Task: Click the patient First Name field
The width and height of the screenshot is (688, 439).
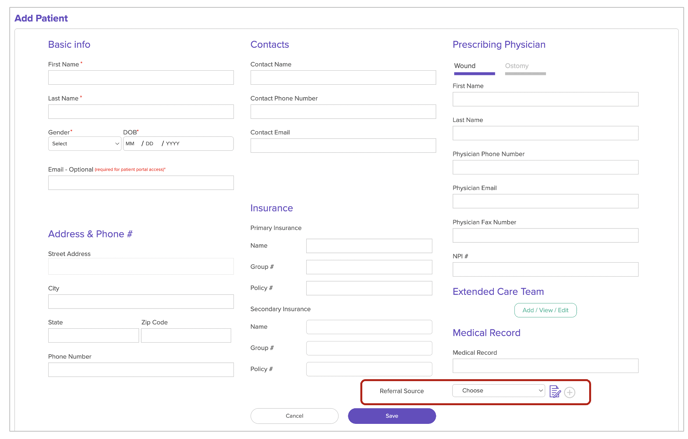Action: pyautogui.click(x=141, y=77)
